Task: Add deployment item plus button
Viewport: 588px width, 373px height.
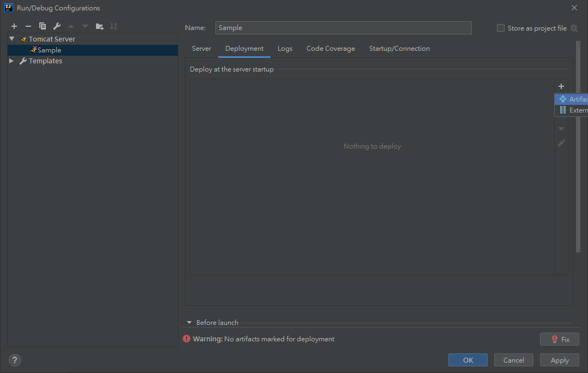Action: (561, 86)
